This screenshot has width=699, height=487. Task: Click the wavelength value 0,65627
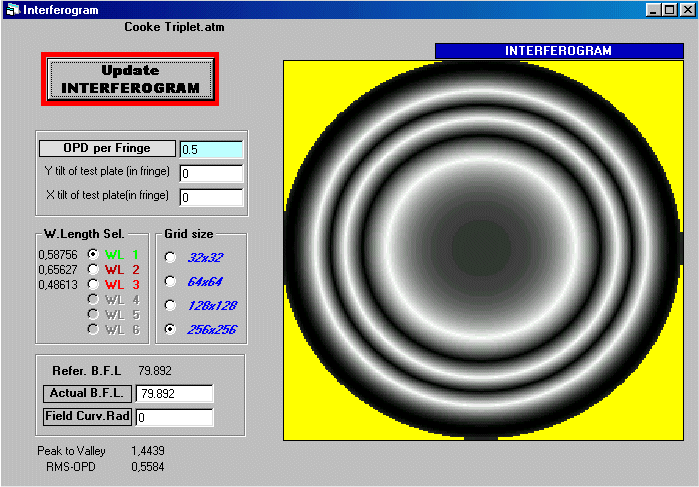[58, 270]
